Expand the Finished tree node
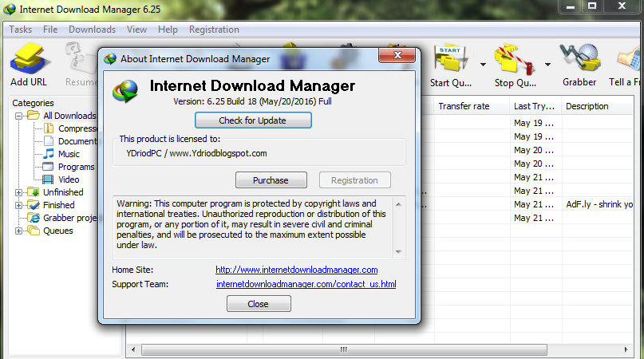 18,205
